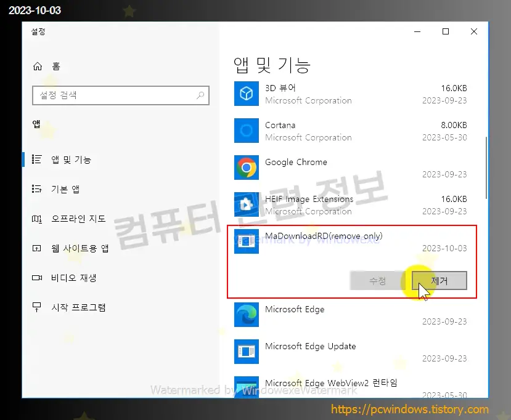511x420 pixels.
Task: Click the 비디오 재생 camera icon
Action: [36, 278]
